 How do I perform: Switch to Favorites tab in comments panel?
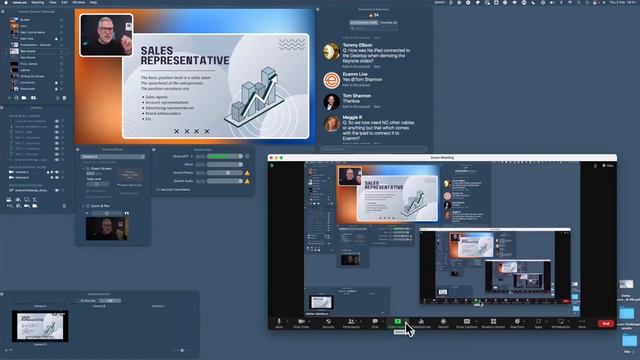389,22
